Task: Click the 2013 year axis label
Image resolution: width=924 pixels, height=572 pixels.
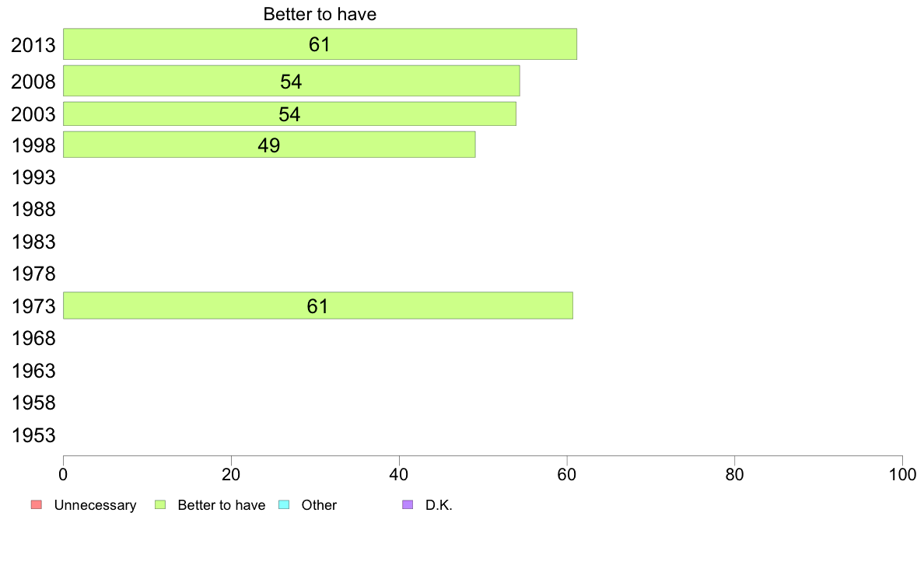Action: click(33, 45)
